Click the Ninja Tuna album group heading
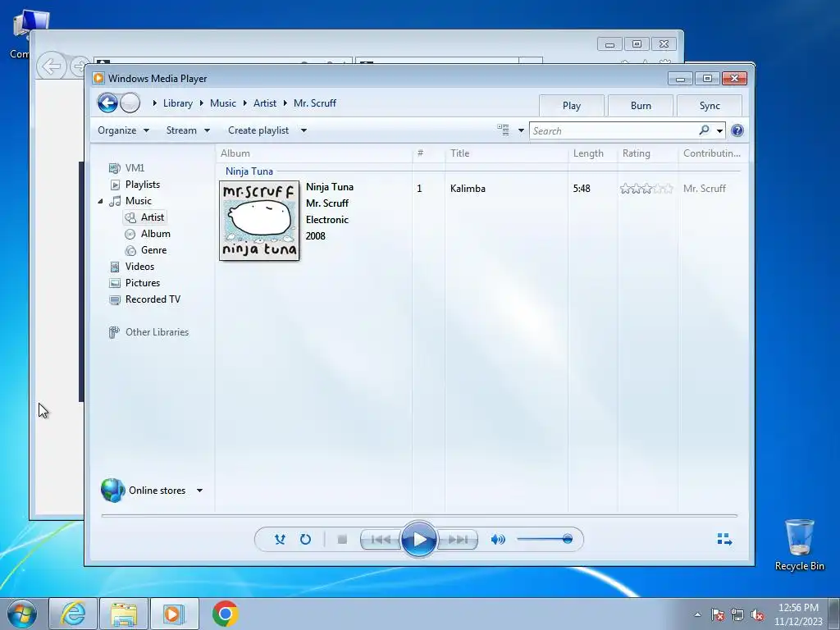 tap(249, 171)
